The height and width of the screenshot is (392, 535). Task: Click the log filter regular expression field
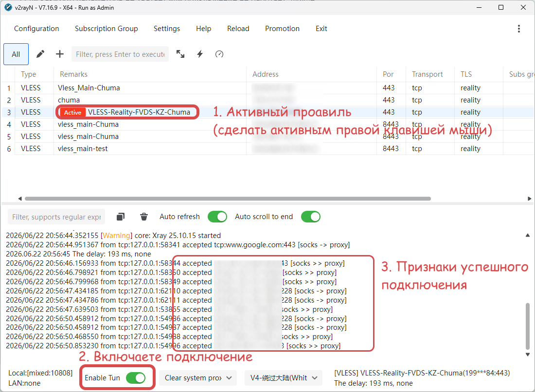(56, 217)
